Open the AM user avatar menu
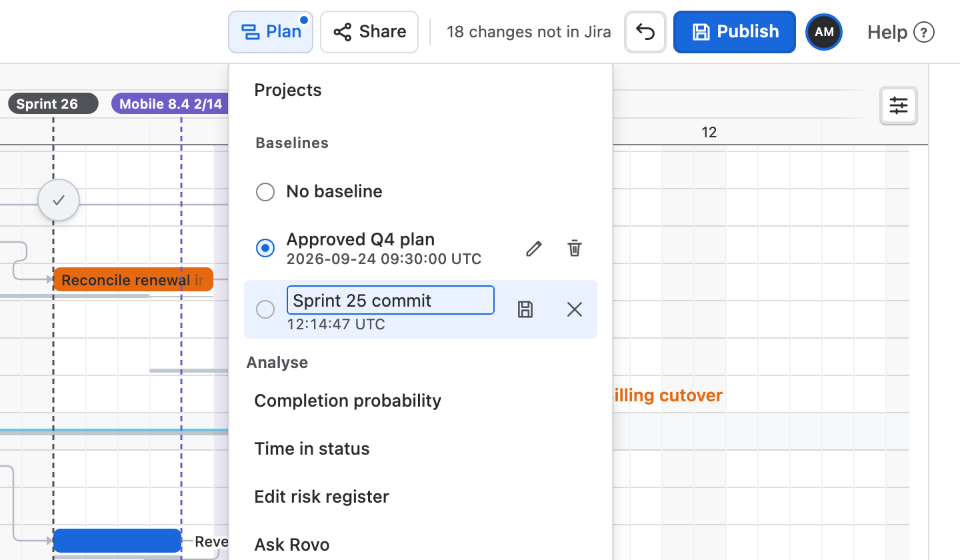This screenshot has width=960, height=560. [x=824, y=32]
